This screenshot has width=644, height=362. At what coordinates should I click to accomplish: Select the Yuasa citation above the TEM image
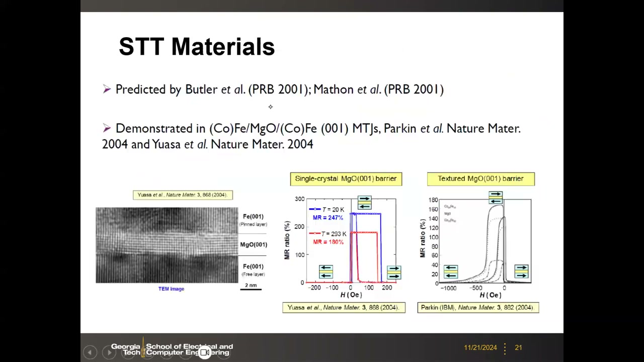pyautogui.click(x=183, y=195)
